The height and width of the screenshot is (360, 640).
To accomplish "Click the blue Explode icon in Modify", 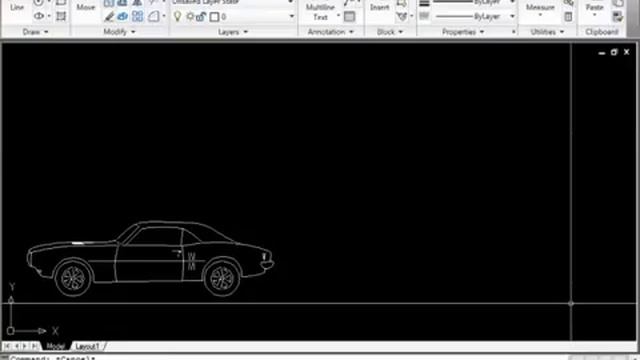I will pyautogui.click(x=123, y=16).
